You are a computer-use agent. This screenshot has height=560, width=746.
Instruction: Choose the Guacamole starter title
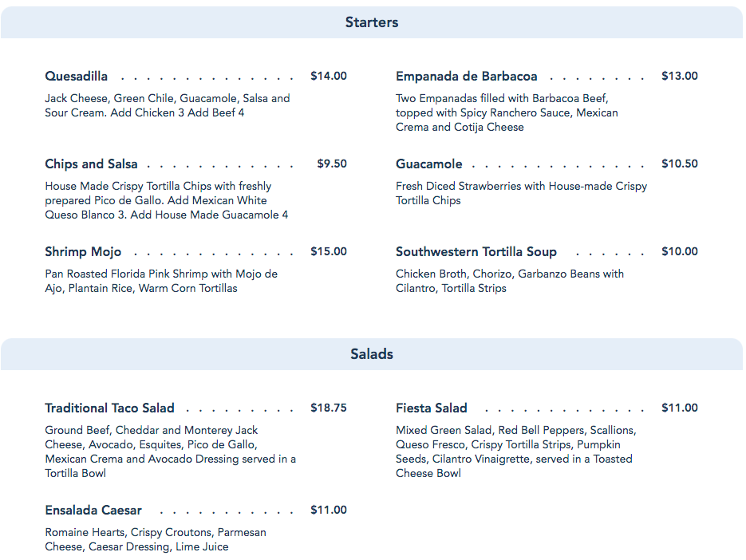[429, 164]
